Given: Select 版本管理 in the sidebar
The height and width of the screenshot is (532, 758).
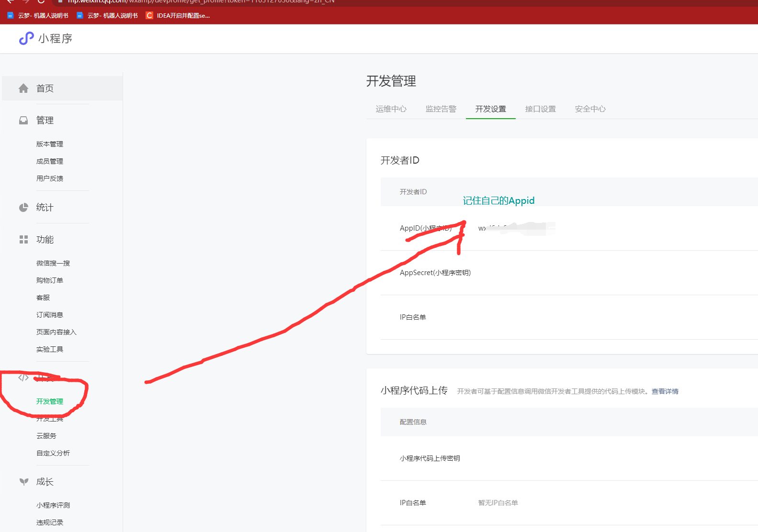Looking at the screenshot, I should coord(50,144).
